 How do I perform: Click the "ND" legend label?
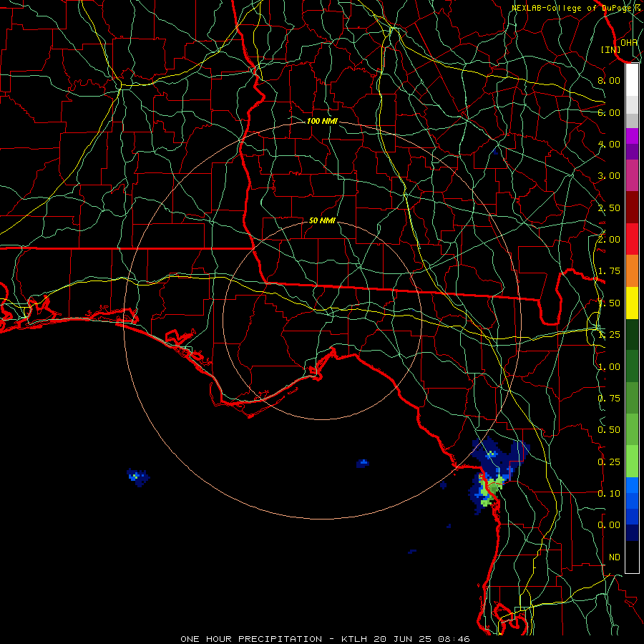[615, 557]
